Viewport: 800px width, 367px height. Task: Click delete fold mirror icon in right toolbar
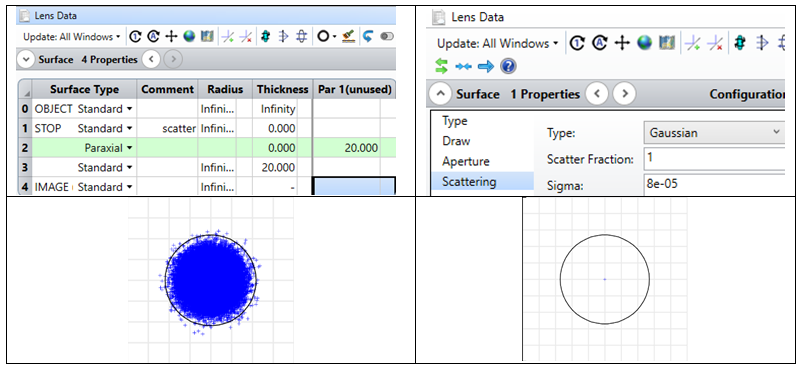(x=716, y=44)
